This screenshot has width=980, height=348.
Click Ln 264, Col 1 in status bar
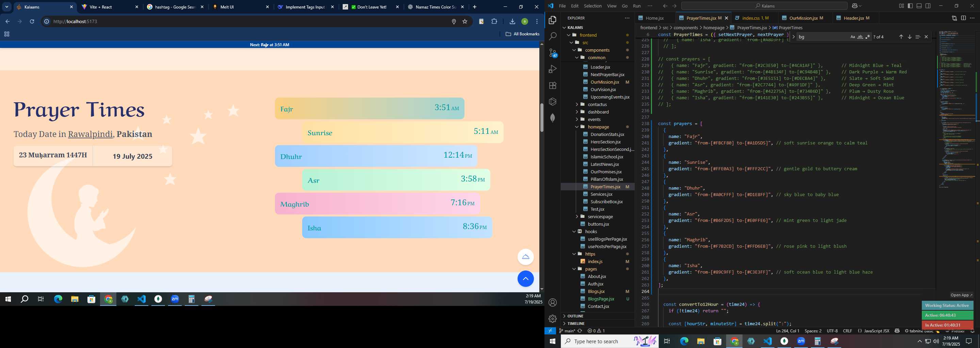pyautogui.click(x=787, y=331)
